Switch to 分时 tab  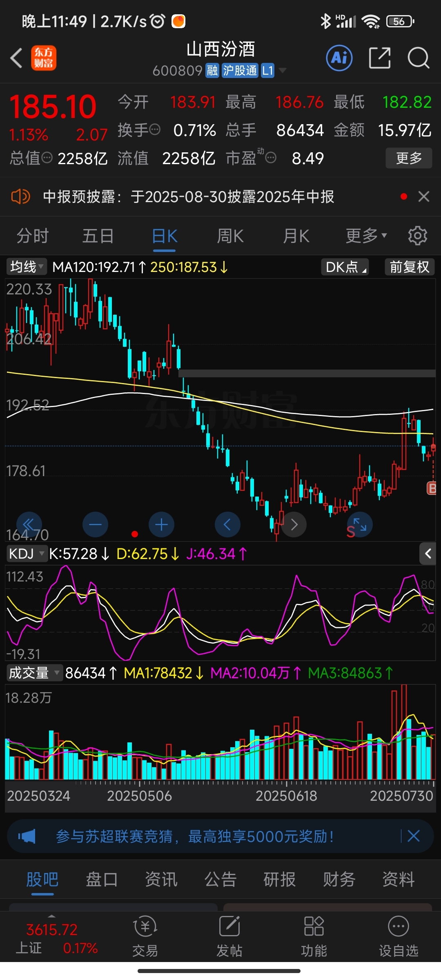pyautogui.click(x=33, y=236)
